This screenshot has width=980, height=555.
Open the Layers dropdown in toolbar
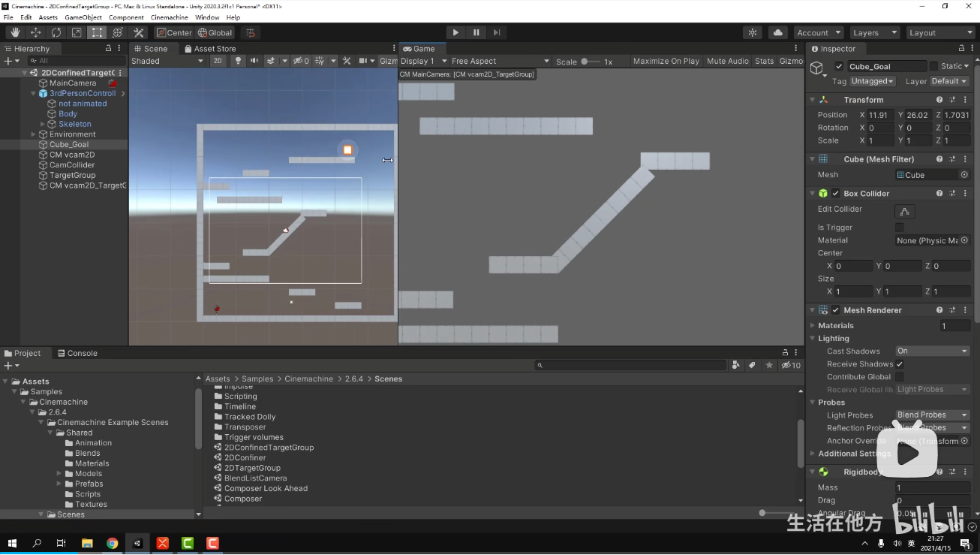[x=874, y=32]
